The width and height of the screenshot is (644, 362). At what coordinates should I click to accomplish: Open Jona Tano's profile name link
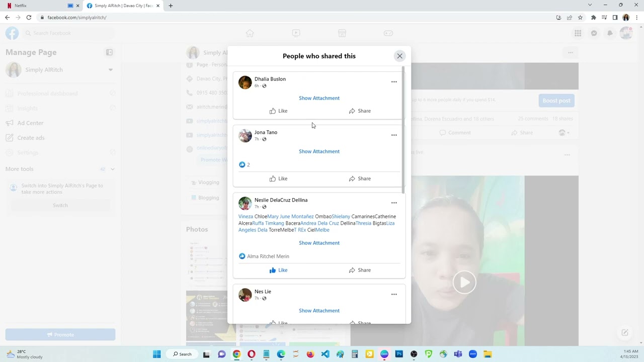266,132
